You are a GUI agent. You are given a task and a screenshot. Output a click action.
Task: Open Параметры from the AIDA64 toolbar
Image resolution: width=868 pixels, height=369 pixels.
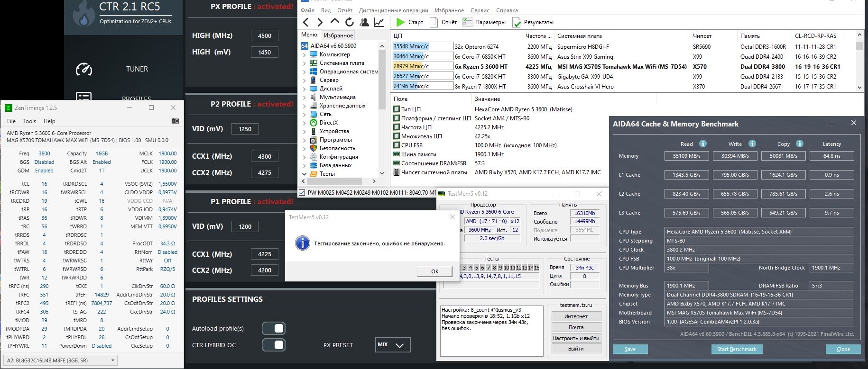point(484,22)
